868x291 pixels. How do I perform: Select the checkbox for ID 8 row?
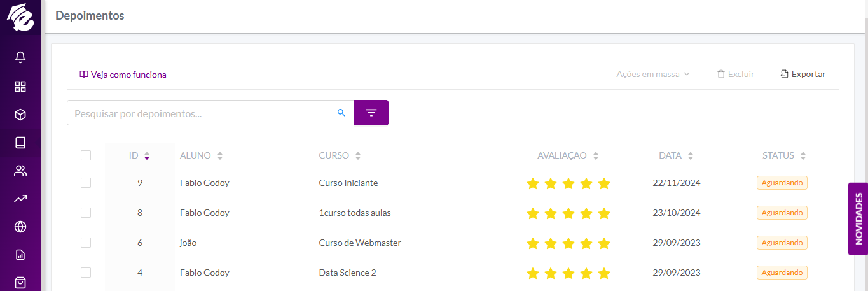(x=86, y=213)
